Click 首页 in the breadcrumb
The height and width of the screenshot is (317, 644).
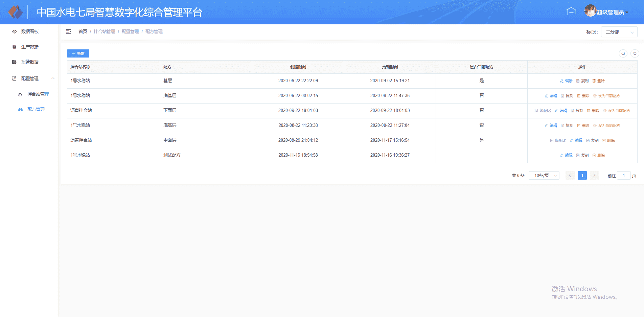(x=83, y=31)
